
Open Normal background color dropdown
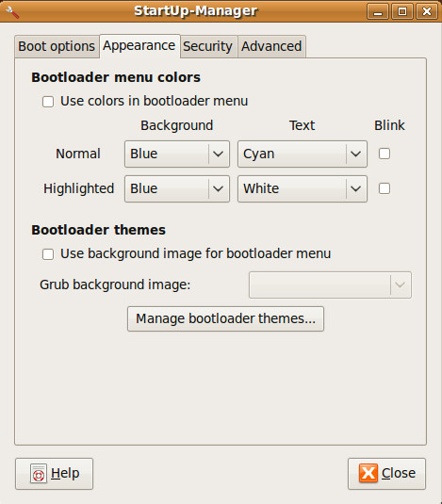click(x=177, y=154)
